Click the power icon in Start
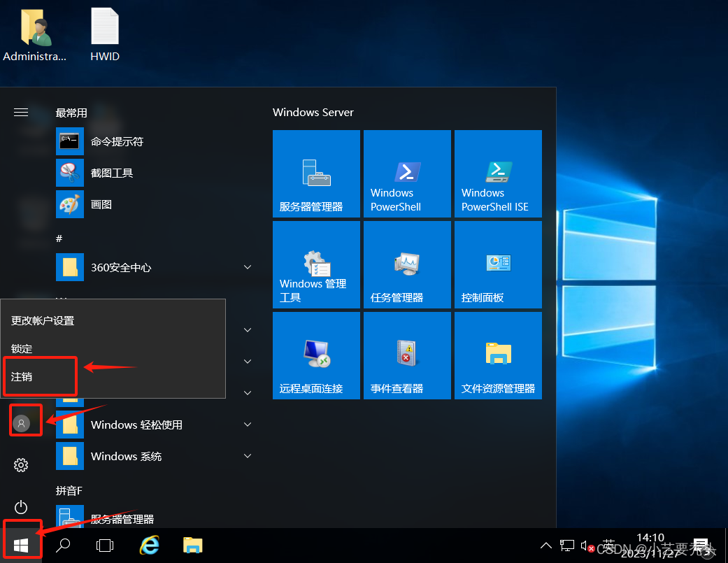The width and height of the screenshot is (728, 563). tap(21, 507)
